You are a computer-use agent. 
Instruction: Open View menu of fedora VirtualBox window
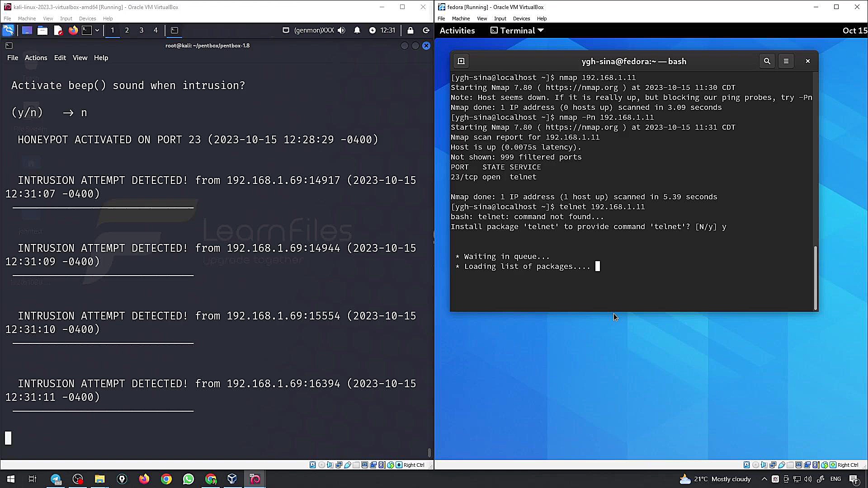482,19
